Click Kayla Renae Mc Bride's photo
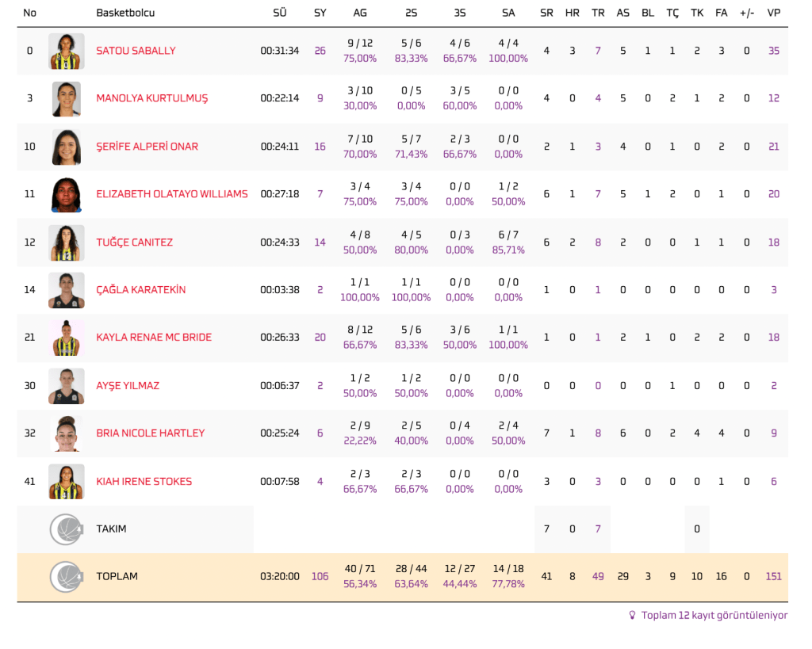Screen dimensions: 812x649 tap(67, 338)
